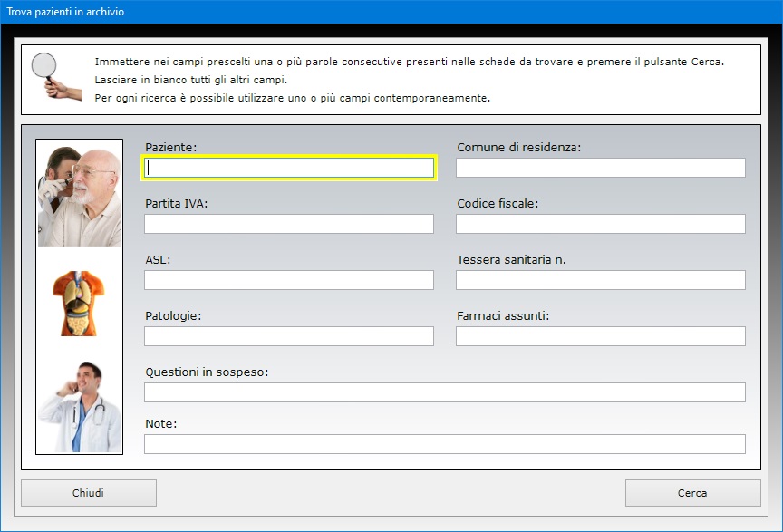Click the Chiudi button
Screen dimensions: 783x532
pos(89,493)
